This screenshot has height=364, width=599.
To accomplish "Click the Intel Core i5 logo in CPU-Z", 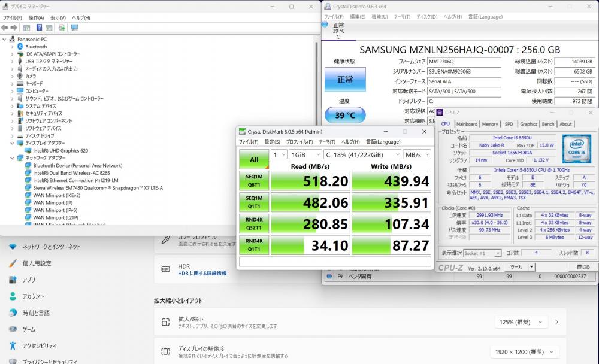I will point(576,148).
